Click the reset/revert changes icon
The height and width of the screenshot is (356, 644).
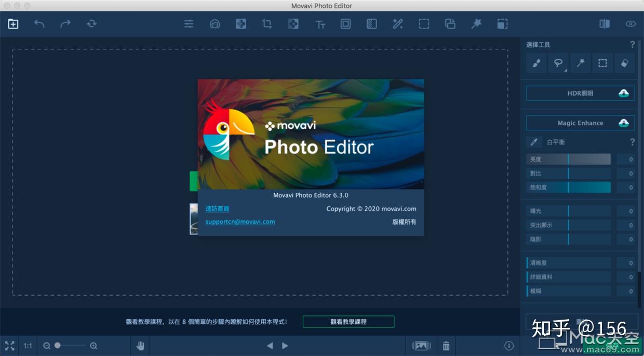(91, 24)
